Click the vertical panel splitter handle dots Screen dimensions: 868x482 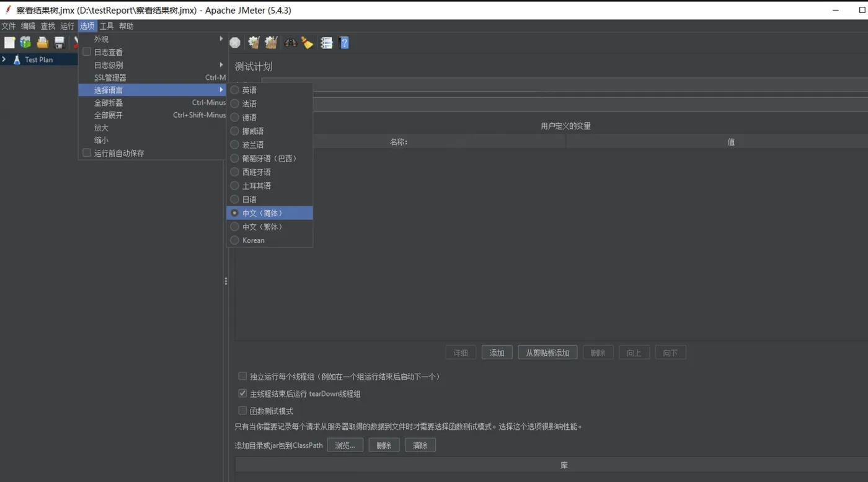226,281
